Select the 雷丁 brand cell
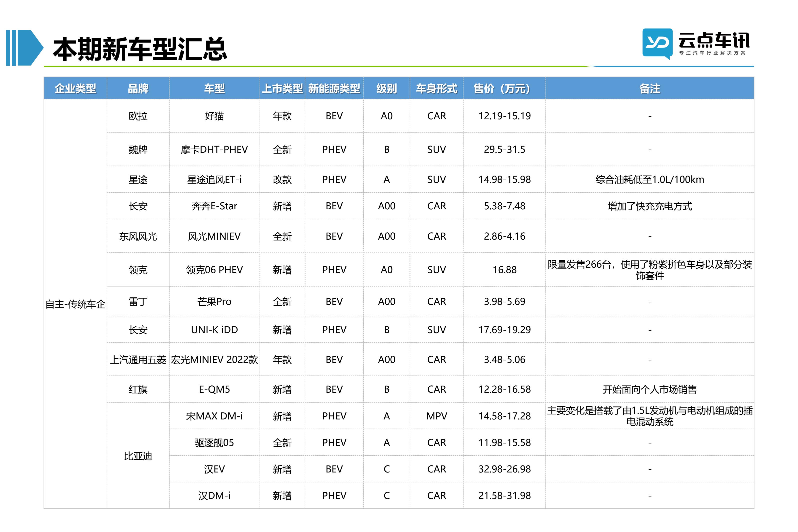798x532 pixels. click(x=138, y=301)
